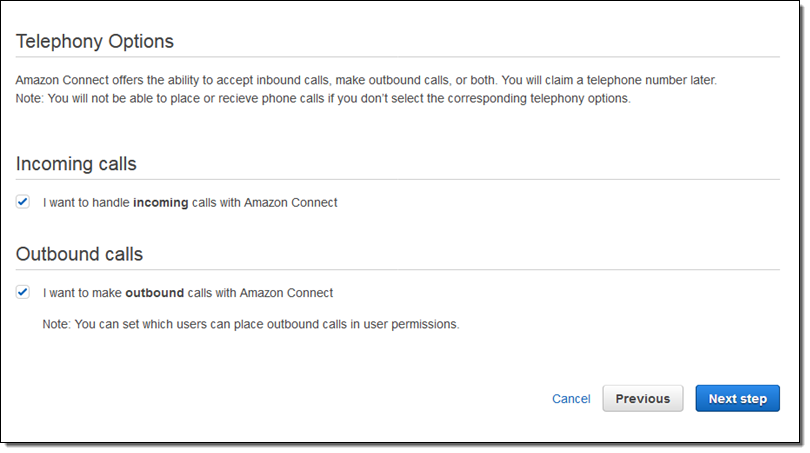
Task: Click the Outbound calls section heading
Action: pyautogui.click(x=79, y=254)
